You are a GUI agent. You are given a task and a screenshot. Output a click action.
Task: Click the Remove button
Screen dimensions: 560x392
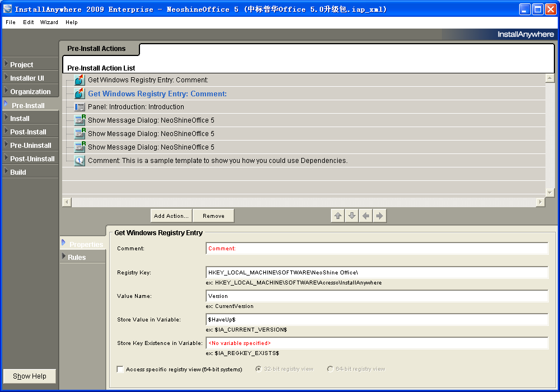pyautogui.click(x=213, y=216)
